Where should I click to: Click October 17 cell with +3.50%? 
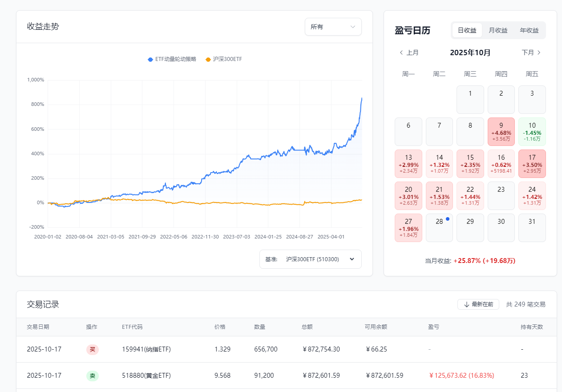[x=532, y=164]
